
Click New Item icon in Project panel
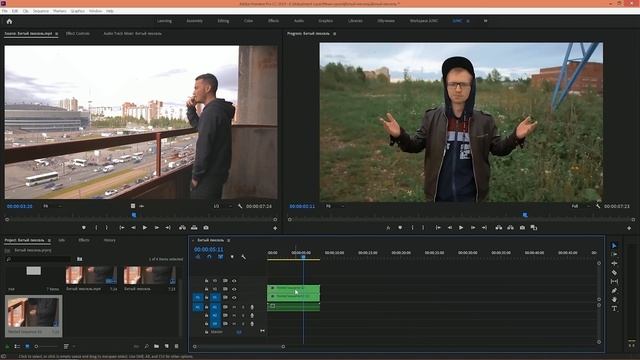(167, 346)
